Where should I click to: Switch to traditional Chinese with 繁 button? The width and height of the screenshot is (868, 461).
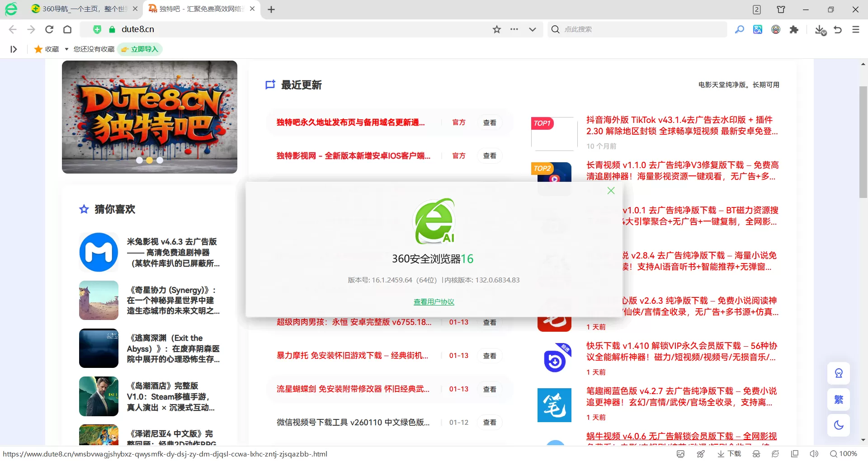pyautogui.click(x=839, y=400)
